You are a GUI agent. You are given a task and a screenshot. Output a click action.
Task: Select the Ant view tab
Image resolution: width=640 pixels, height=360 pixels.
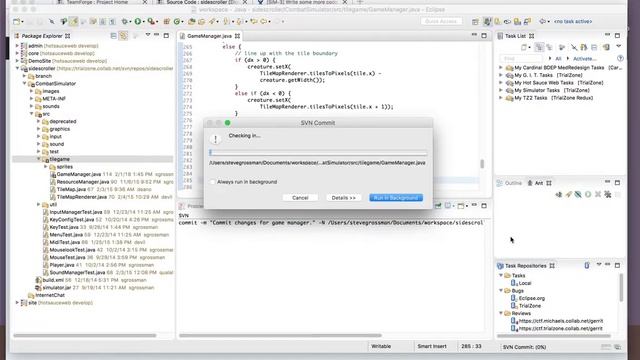click(538, 183)
